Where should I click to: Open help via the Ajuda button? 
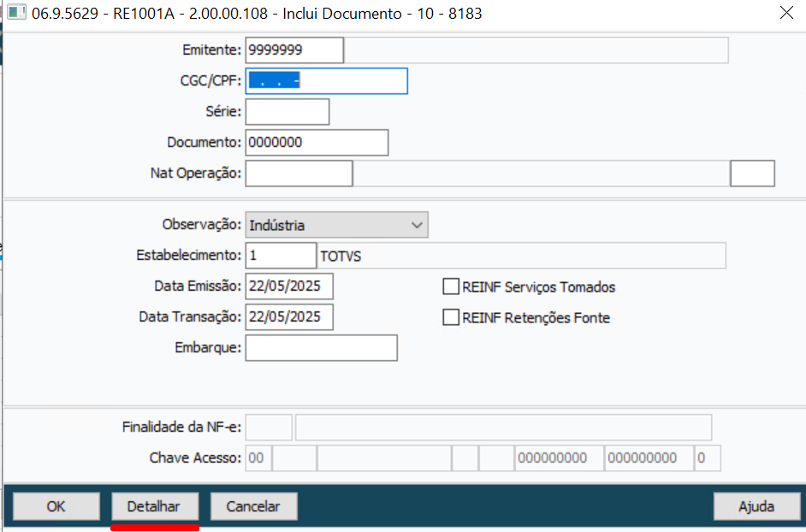[x=756, y=506]
